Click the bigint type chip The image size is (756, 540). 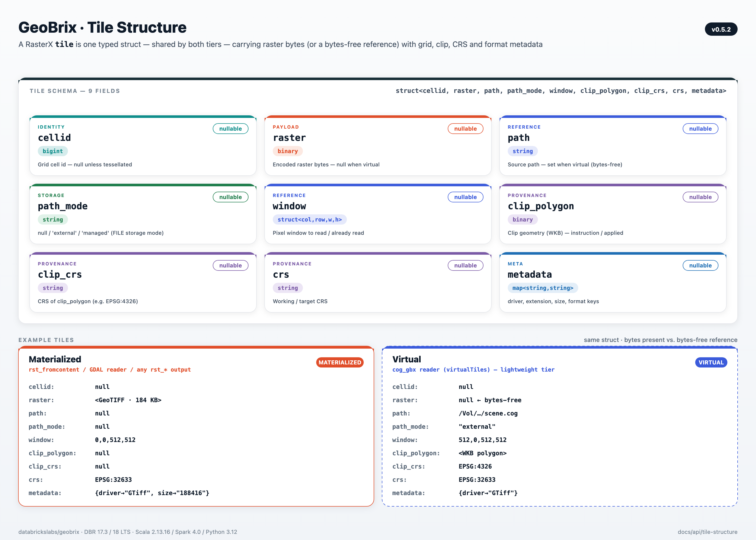point(53,151)
